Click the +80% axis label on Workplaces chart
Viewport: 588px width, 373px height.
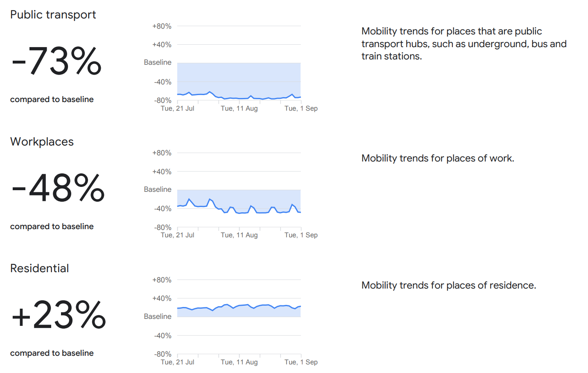[162, 153]
